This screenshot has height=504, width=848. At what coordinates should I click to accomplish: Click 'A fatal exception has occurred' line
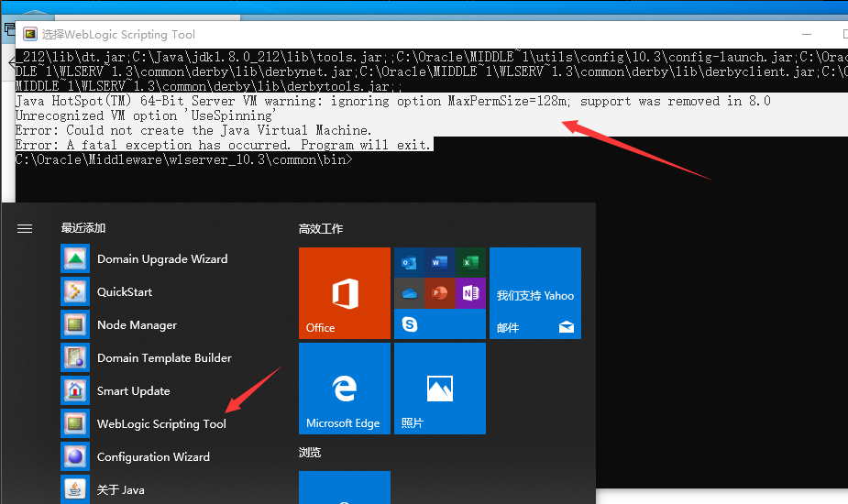(224, 145)
